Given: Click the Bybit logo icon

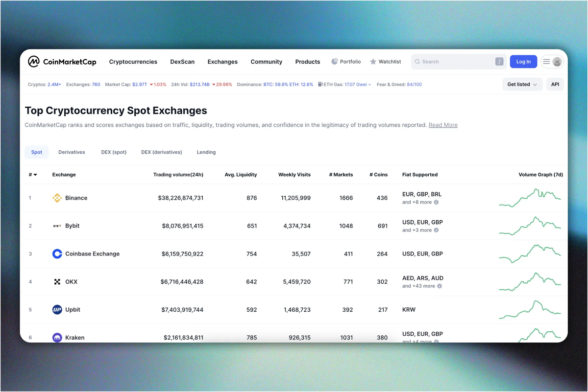Looking at the screenshot, I should (57, 226).
